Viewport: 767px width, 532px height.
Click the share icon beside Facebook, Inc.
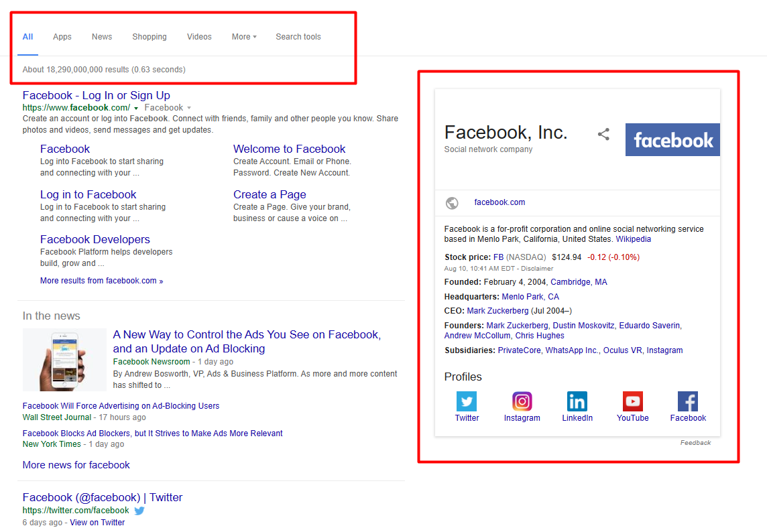(603, 134)
